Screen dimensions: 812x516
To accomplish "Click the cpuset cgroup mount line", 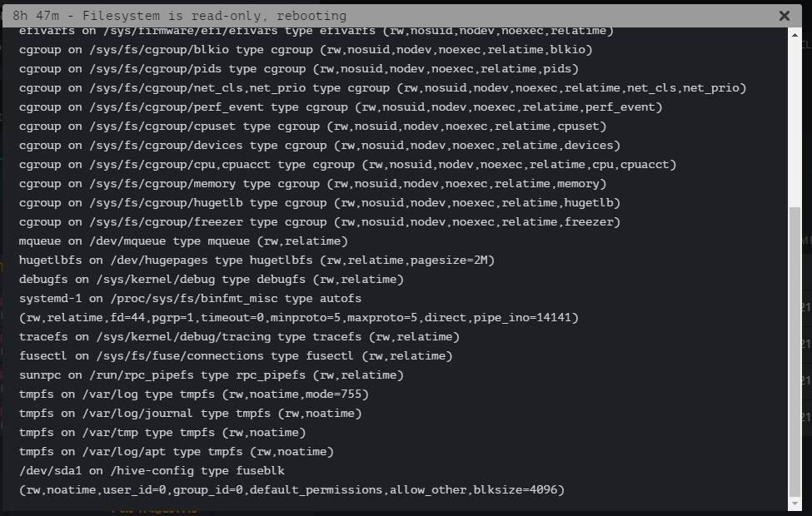I will coord(312,127).
